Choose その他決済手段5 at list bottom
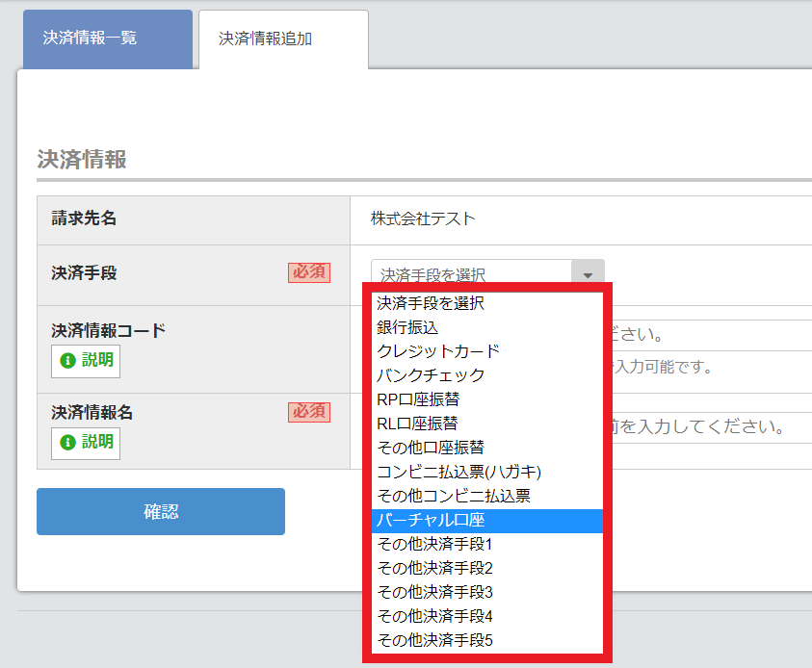The image size is (812, 668). click(435, 640)
